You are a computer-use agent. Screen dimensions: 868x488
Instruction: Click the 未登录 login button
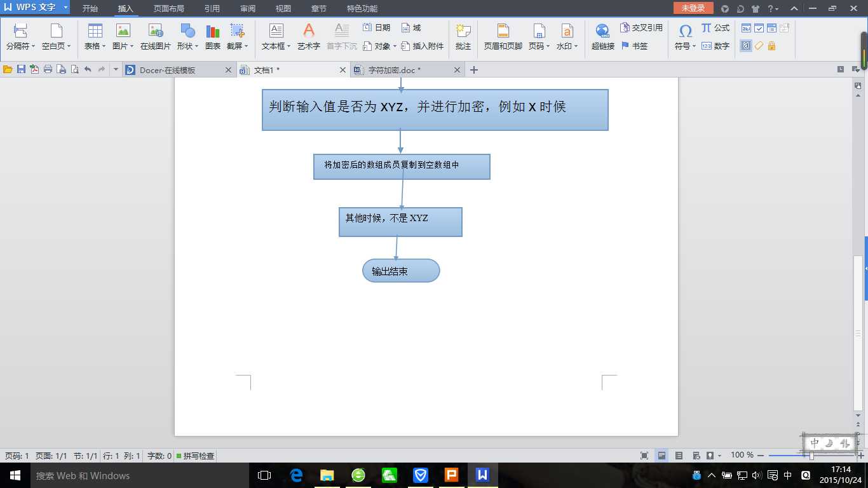coord(692,8)
